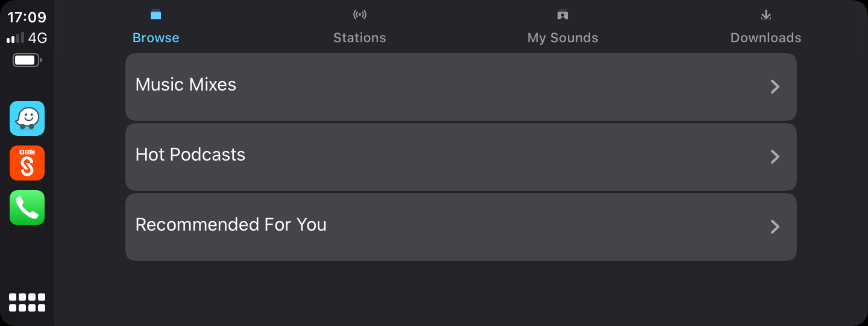Tap the cellular signal bars
The image size is (868, 326).
tap(16, 38)
